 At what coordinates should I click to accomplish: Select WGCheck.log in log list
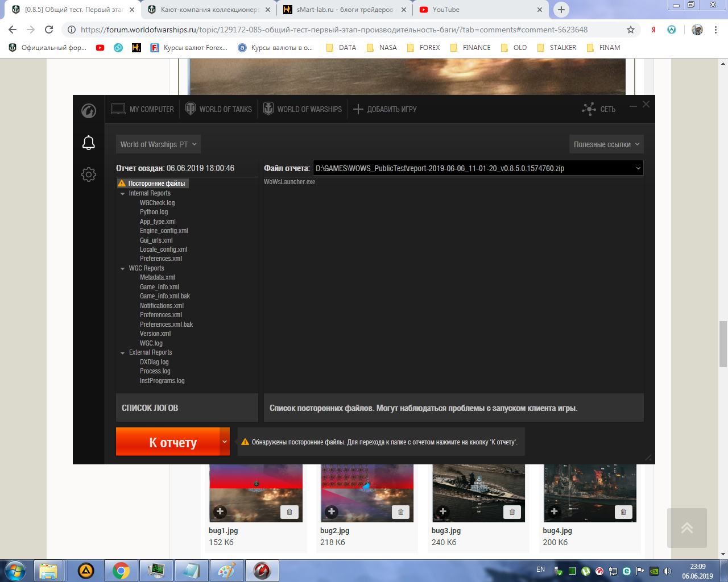point(158,203)
